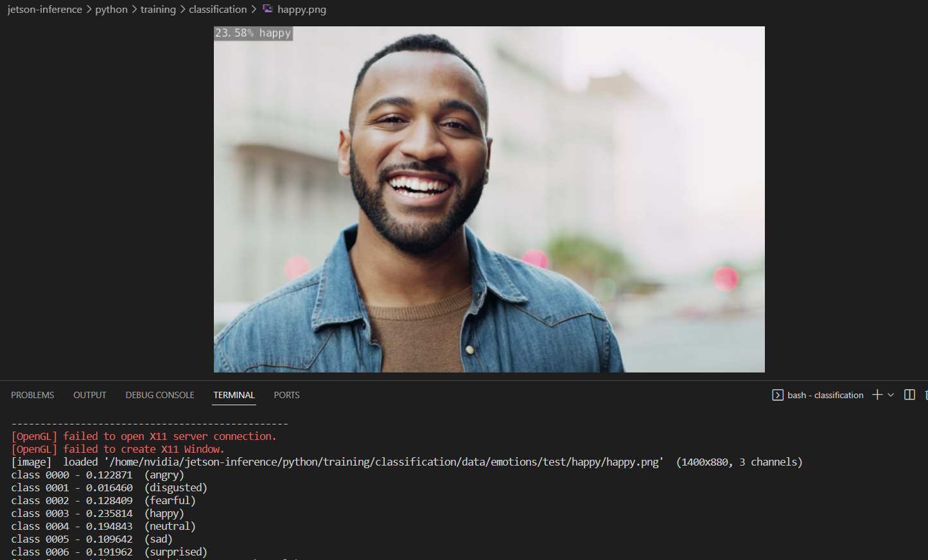Click the jetson-inference breadcrumb
The height and width of the screenshot is (560, 928).
(44, 9)
